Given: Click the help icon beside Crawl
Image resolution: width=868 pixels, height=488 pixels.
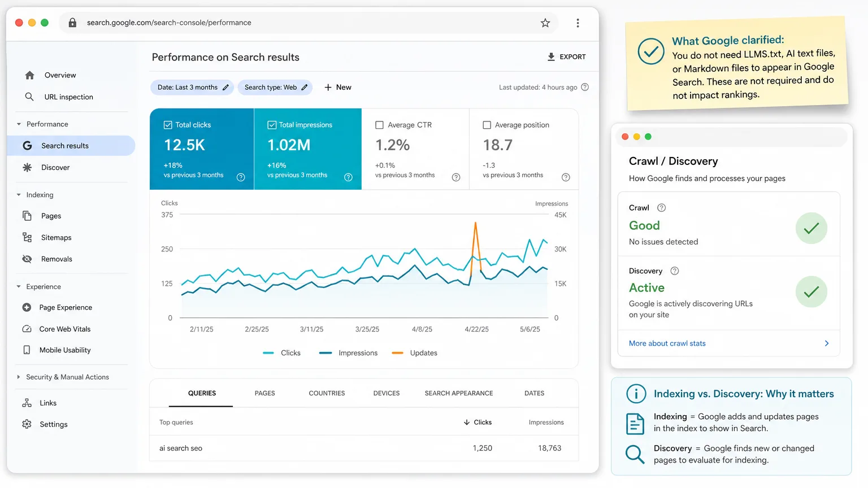Looking at the screenshot, I should pyautogui.click(x=661, y=208).
